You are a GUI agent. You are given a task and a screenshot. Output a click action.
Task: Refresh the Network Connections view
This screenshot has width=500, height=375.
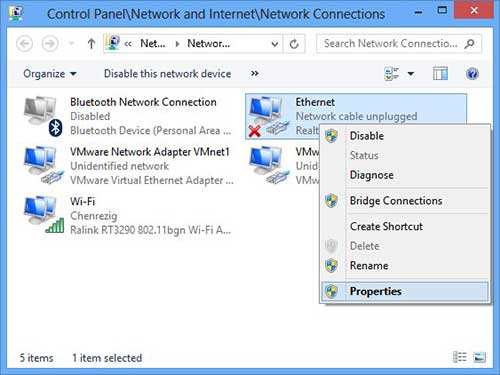294,44
